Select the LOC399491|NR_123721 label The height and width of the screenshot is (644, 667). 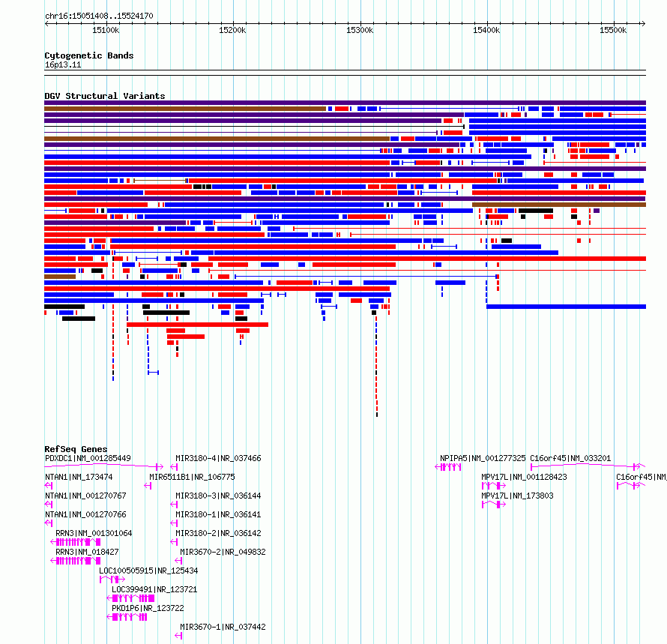pos(154,589)
